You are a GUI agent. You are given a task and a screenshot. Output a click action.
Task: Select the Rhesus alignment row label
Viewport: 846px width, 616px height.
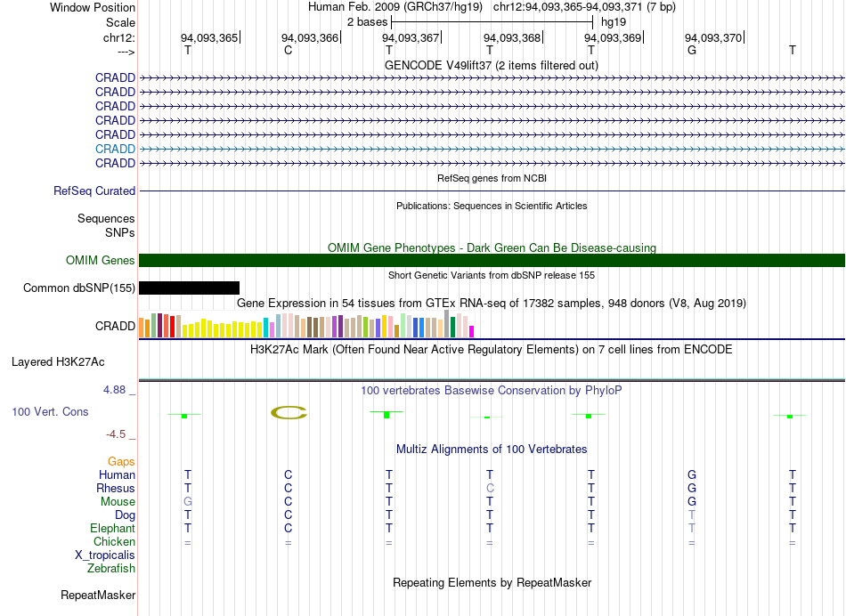[x=116, y=488]
